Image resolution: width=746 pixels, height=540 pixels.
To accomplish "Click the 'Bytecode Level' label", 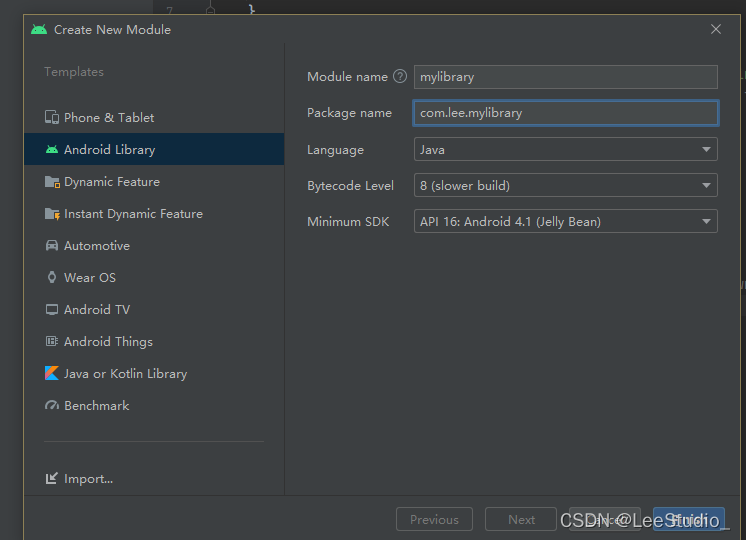I will pyautogui.click(x=351, y=186).
